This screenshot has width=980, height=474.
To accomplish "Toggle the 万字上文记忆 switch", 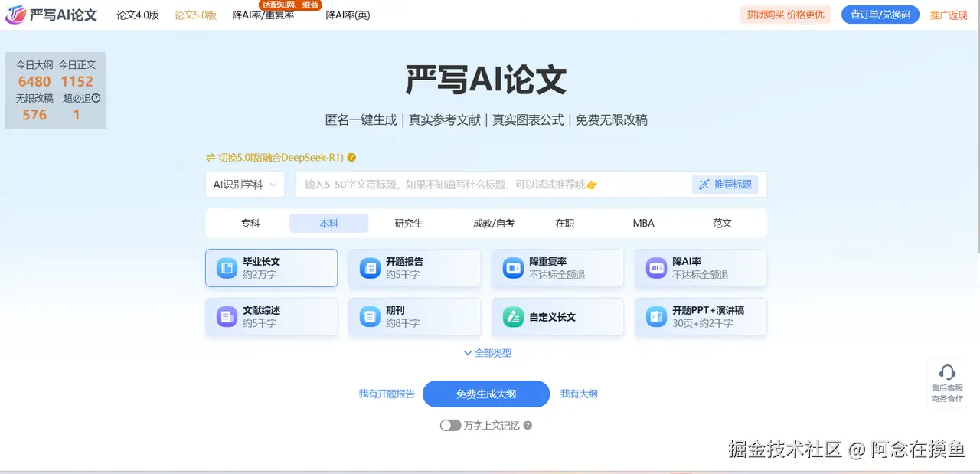I will 450,425.
